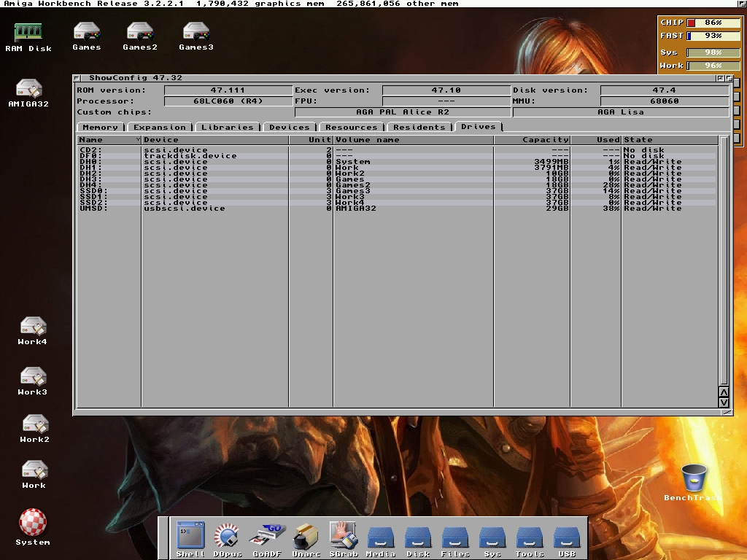This screenshot has height=560, width=747.
Task: Select the CD2: drive row
Action: click(x=397, y=150)
